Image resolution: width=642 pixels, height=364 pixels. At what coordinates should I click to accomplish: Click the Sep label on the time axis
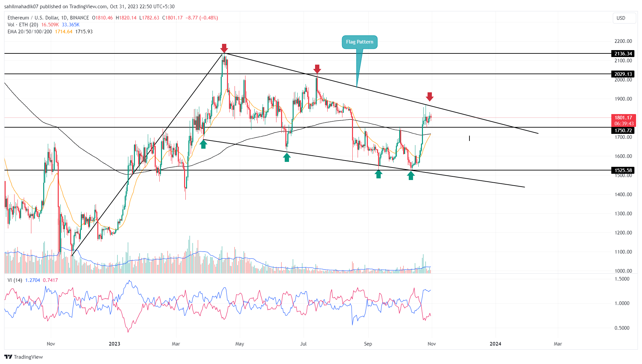[x=368, y=344]
